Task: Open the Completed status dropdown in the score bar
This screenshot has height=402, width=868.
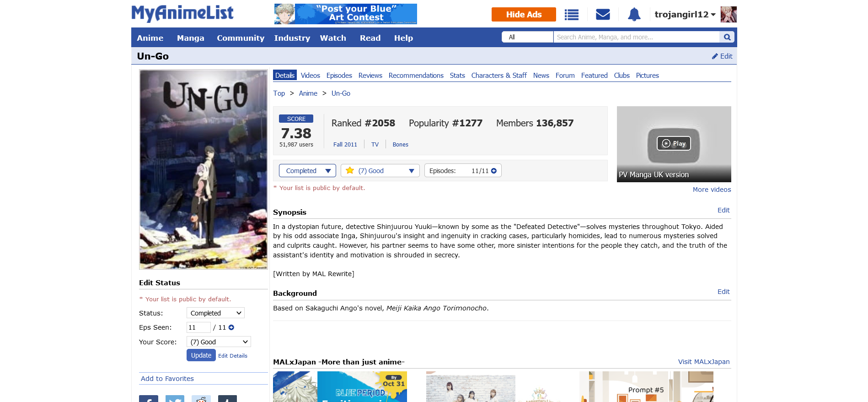Action: 307,171
